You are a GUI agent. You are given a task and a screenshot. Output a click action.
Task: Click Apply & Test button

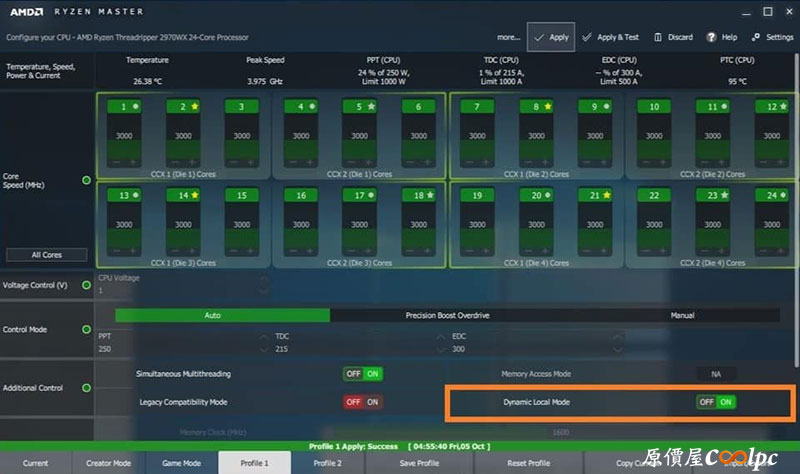[x=610, y=37]
